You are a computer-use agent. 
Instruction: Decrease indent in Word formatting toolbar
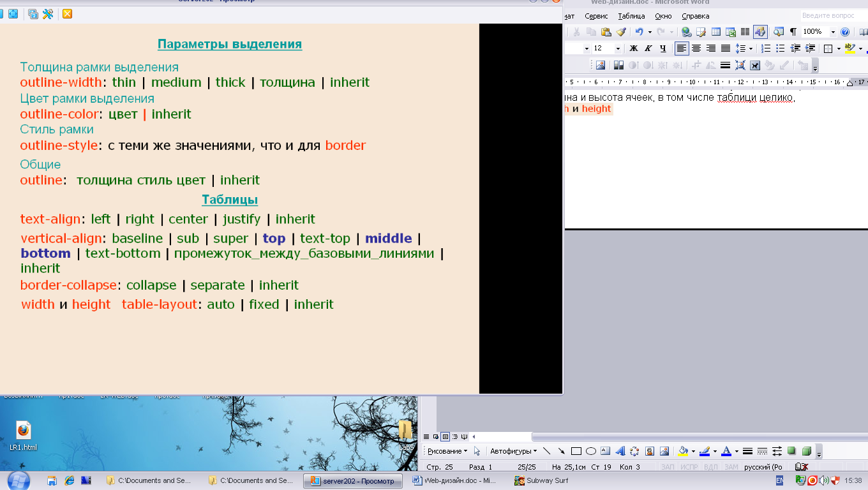796,48
